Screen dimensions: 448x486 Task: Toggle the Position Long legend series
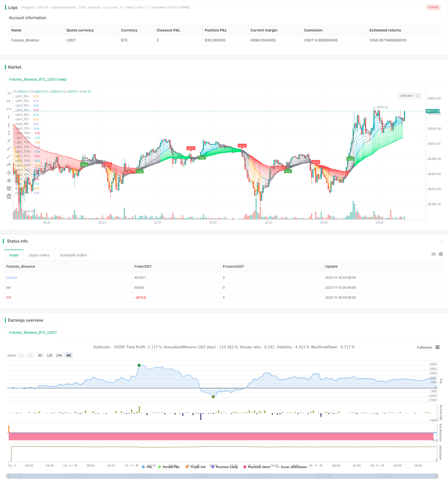click(x=224, y=467)
